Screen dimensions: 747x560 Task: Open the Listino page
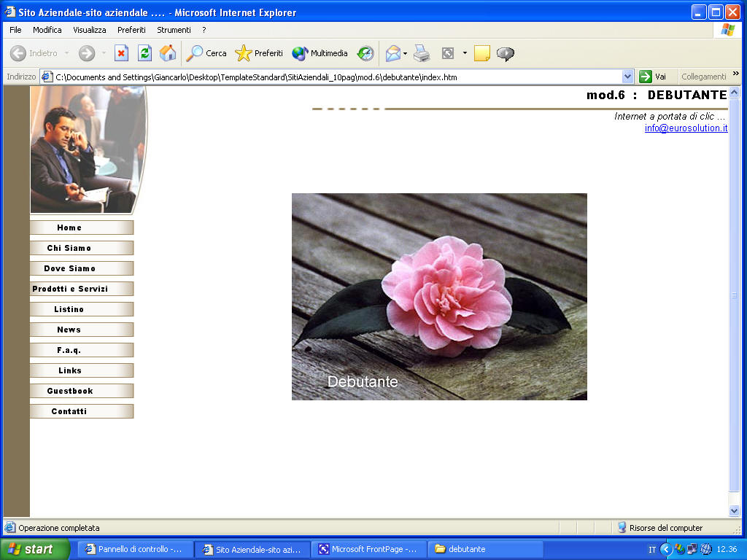pos(82,309)
